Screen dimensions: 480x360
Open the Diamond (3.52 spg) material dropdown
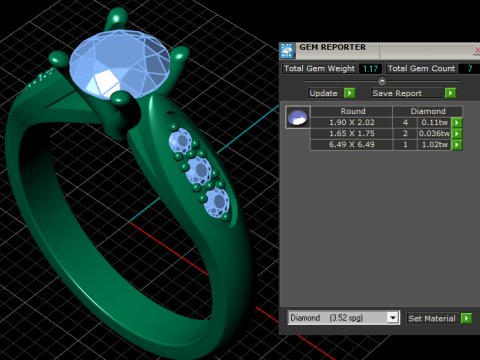click(393, 318)
